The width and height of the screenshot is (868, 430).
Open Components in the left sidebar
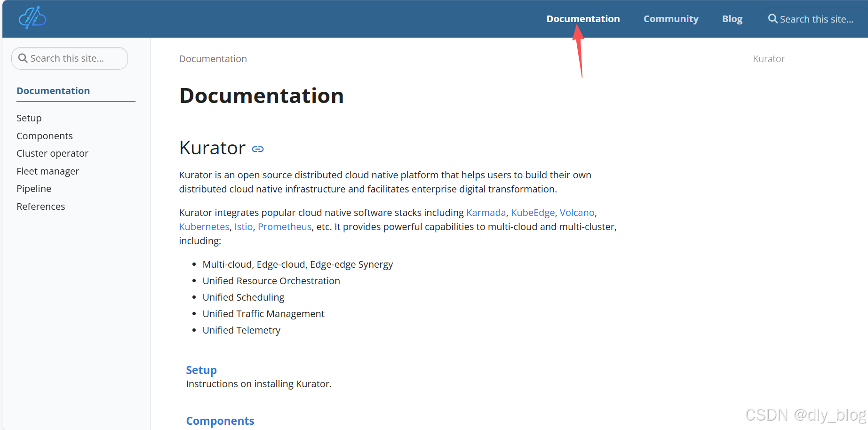[x=45, y=136]
